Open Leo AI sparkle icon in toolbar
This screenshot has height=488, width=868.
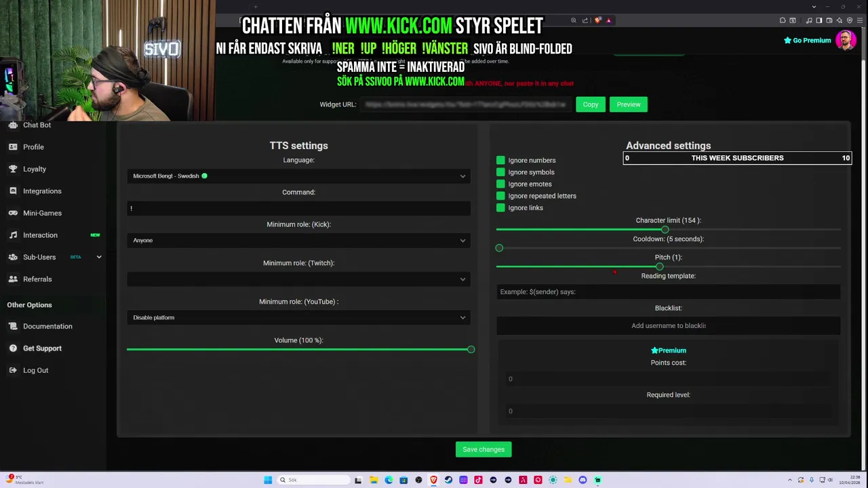pos(840,20)
